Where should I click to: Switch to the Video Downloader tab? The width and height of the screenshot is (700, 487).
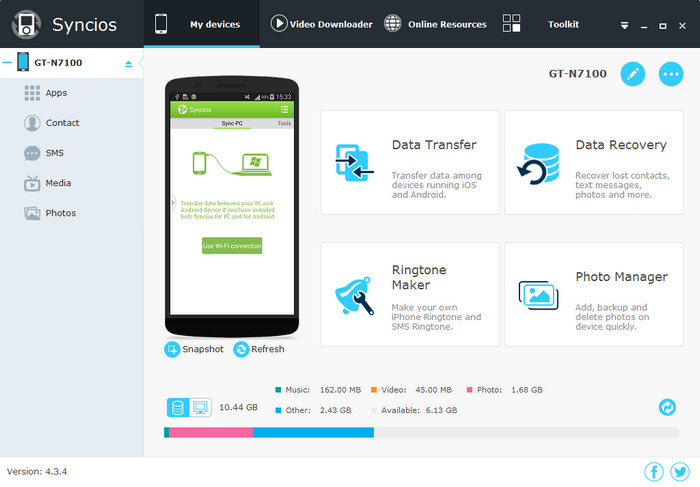[321, 24]
